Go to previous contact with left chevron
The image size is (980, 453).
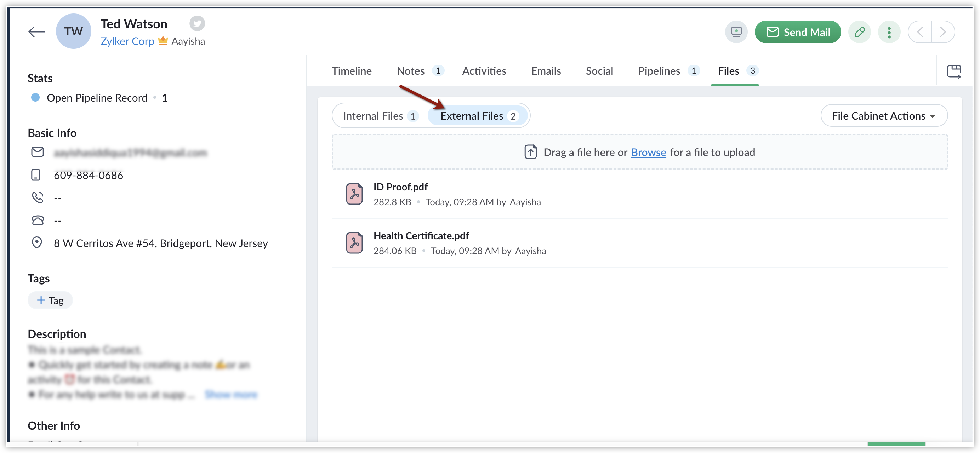pyautogui.click(x=920, y=32)
